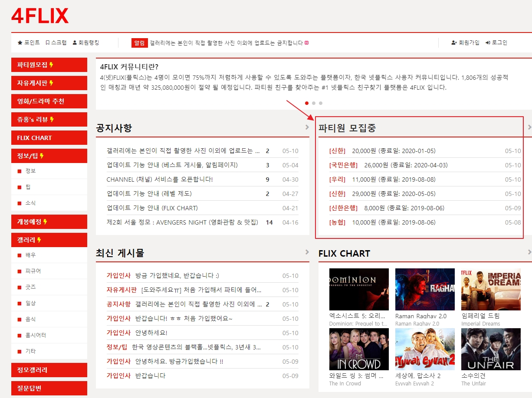Select 배우 gallery submenu
Image resolution: width=532 pixels, height=398 pixels.
[x=49, y=255]
